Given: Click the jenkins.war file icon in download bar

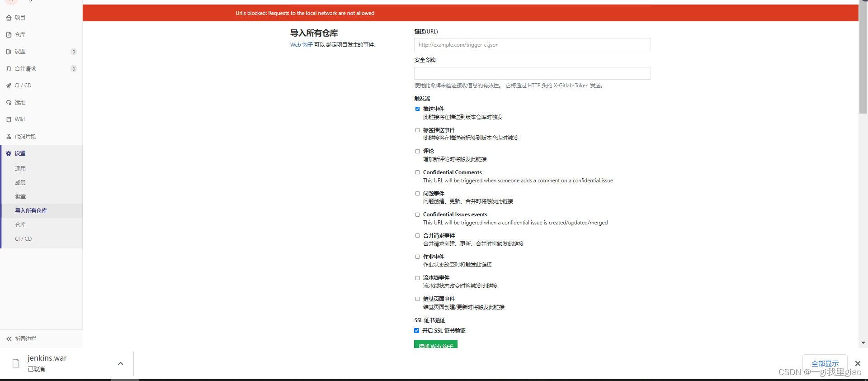Looking at the screenshot, I should [x=16, y=363].
